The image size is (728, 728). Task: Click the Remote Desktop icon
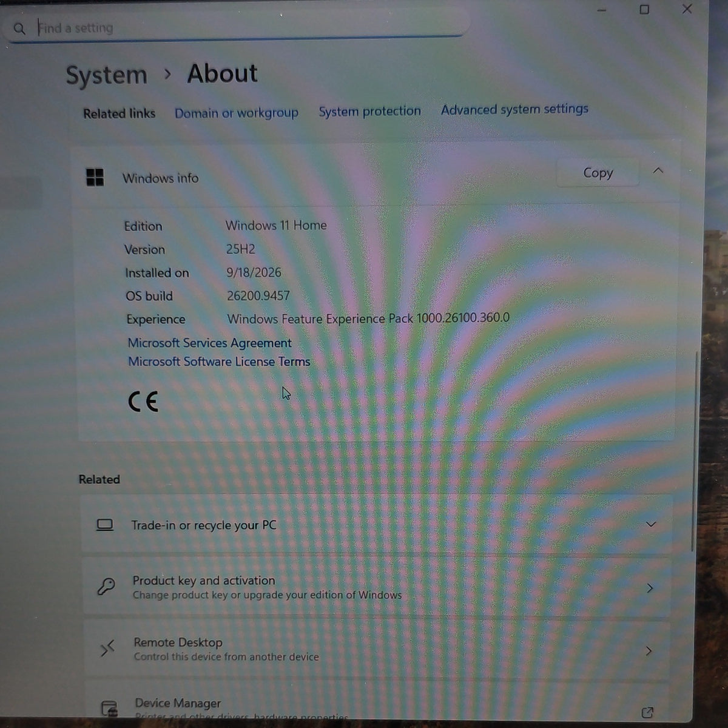pos(107,649)
